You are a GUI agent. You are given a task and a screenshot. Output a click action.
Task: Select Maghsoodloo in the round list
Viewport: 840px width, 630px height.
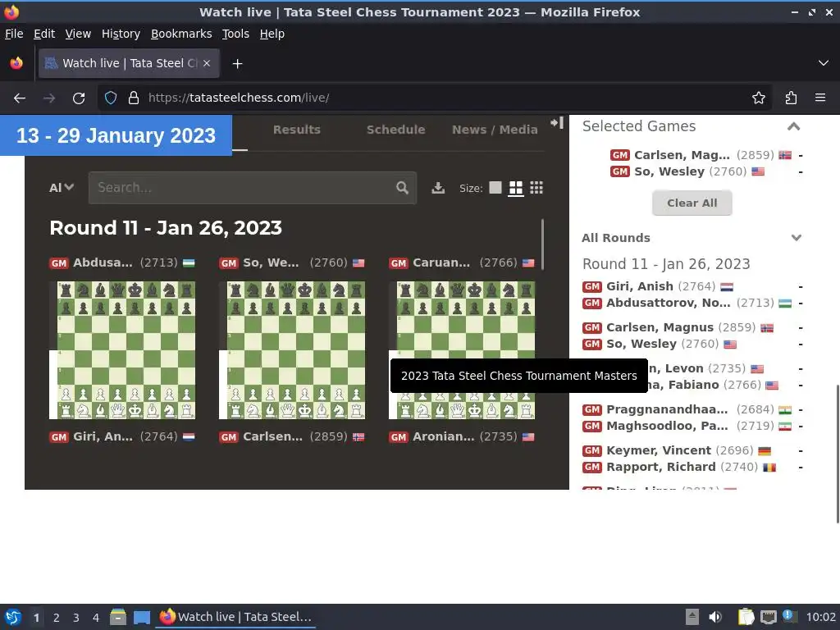[x=667, y=426]
